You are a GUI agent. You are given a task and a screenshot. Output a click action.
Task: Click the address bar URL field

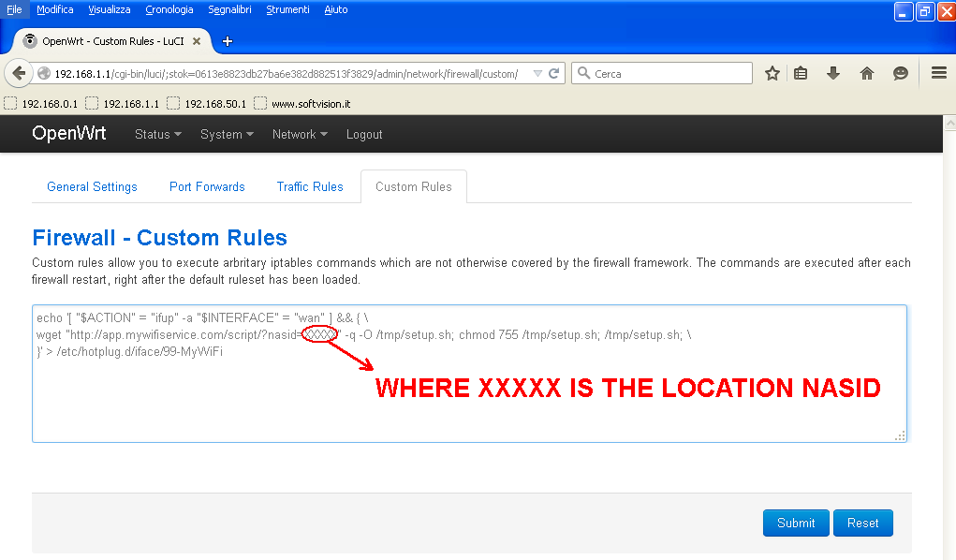pyautogui.click(x=286, y=74)
